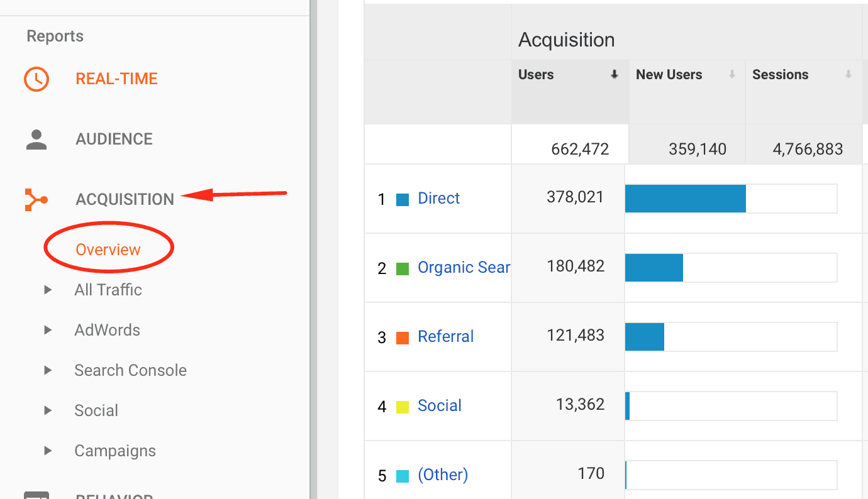Open the Acquisition report section
The width and height of the screenshot is (868, 499).
click(x=125, y=199)
